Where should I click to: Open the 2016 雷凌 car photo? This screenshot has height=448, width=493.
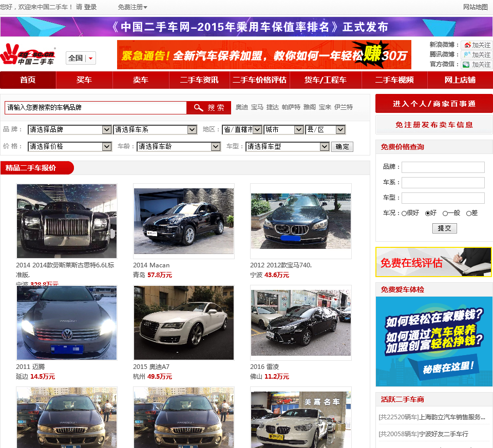click(301, 323)
